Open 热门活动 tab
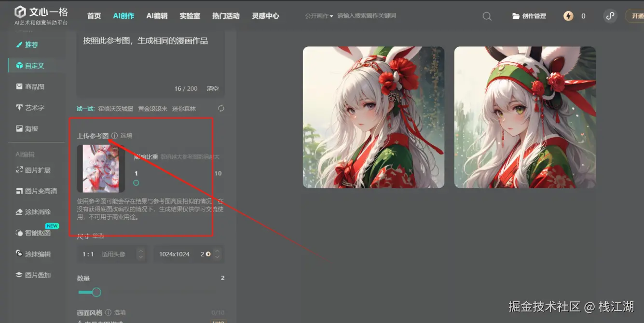Viewport: 644px width, 323px height. 226,16
